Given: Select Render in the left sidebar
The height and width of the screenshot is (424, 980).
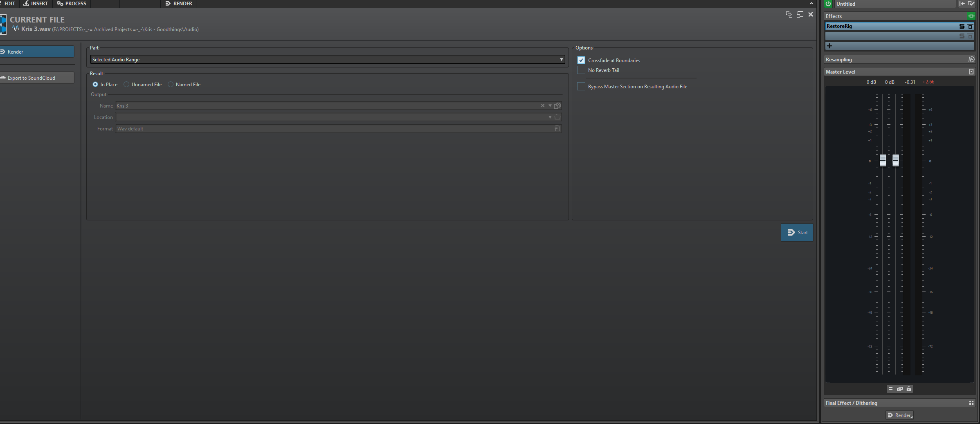Looking at the screenshot, I should tap(37, 52).
